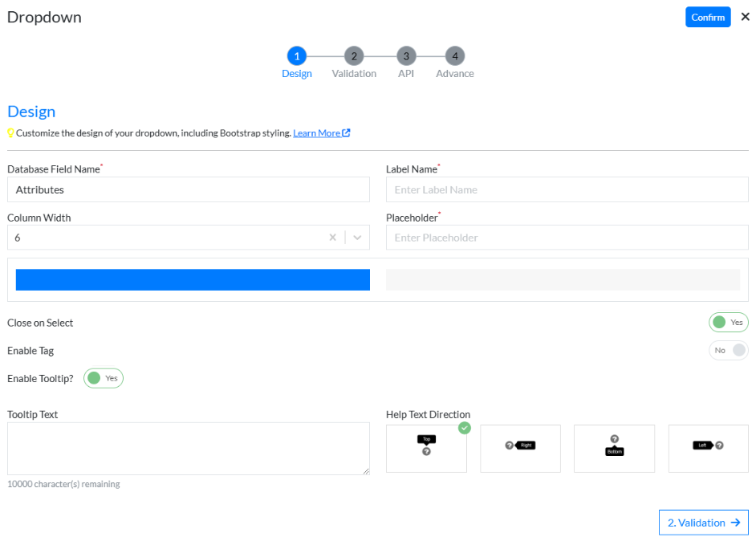
Task: Focus the Label Name input field
Action: pos(567,190)
